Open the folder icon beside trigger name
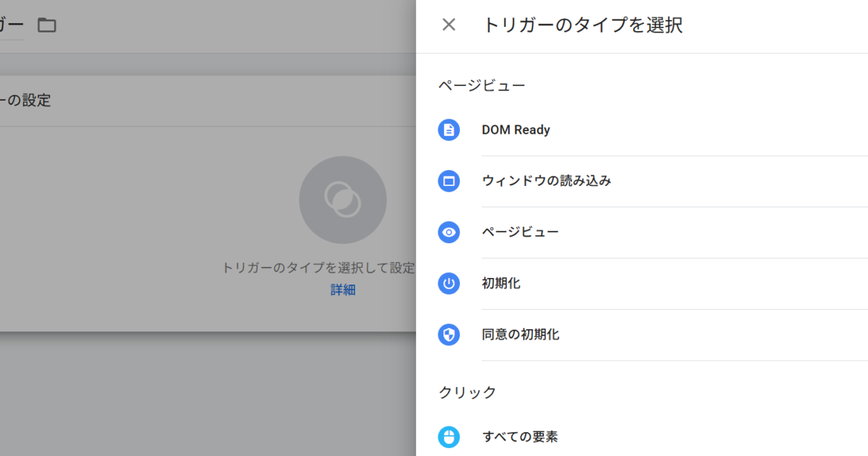Viewport: 868px width, 456px height. coord(47,25)
